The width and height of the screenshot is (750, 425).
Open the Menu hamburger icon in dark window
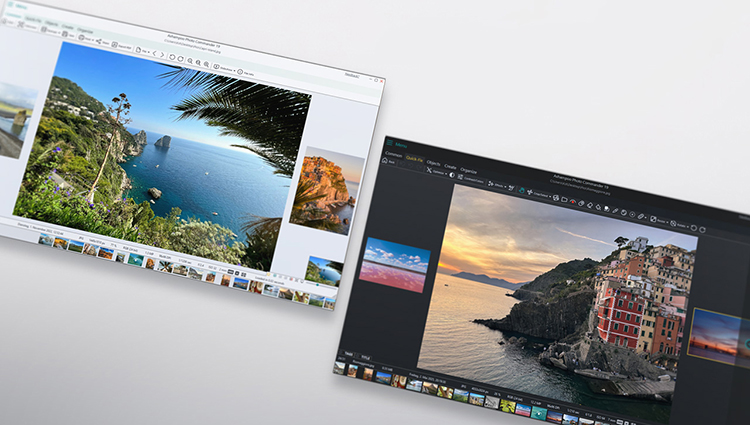point(391,143)
